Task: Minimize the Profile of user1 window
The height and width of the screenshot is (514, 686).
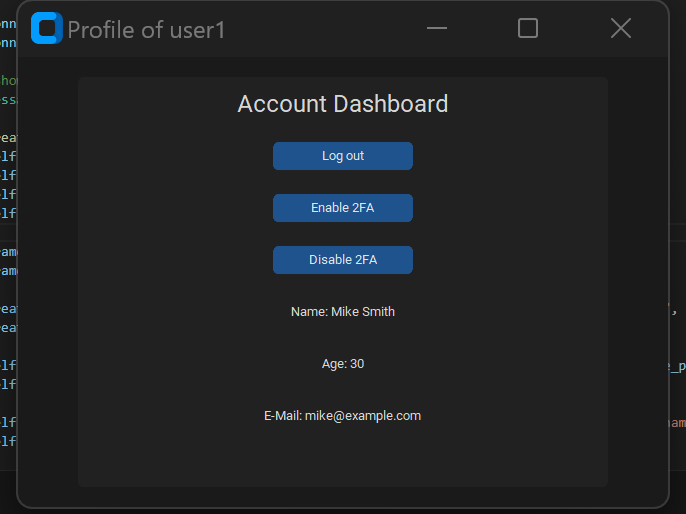Action: click(x=437, y=28)
